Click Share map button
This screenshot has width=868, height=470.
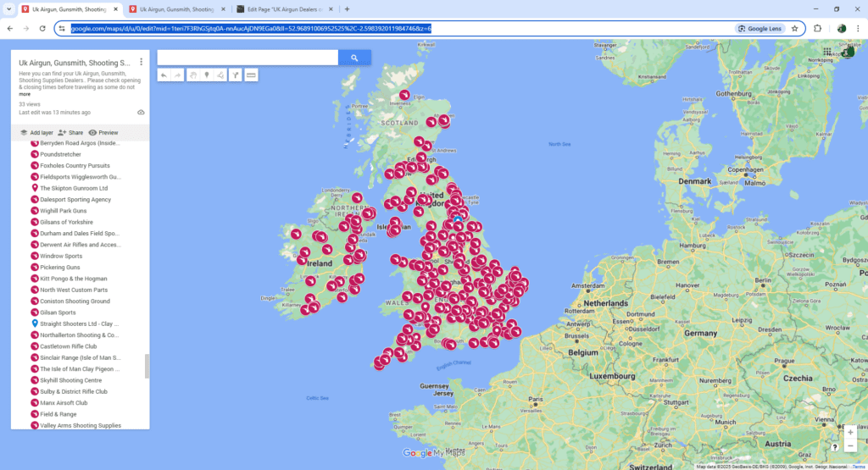tap(70, 133)
